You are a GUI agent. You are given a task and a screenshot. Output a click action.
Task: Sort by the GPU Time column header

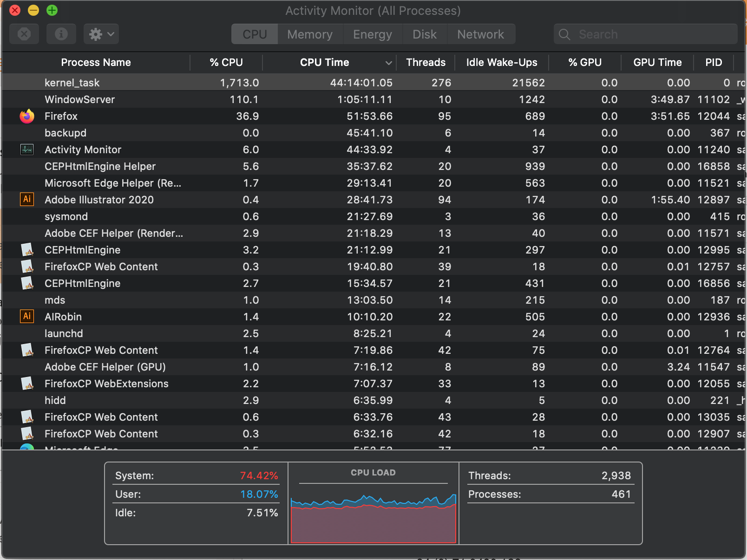tap(657, 62)
